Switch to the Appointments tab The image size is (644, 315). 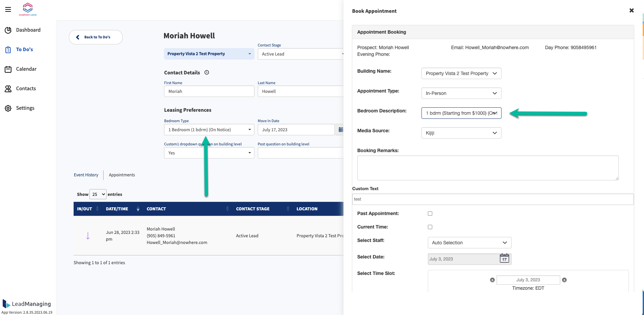pyautogui.click(x=122, y=175)
